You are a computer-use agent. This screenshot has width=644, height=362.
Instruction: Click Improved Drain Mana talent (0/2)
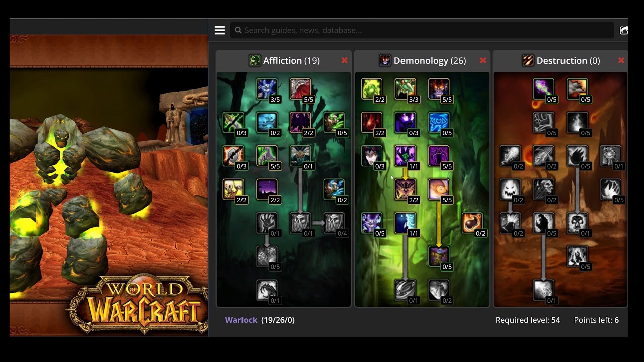point(334,190)
